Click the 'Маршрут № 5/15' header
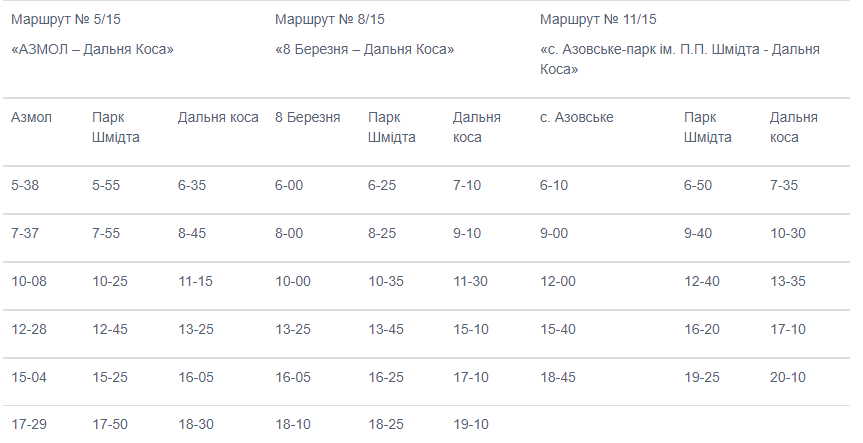Screen dimensions: 863x443 click(x=65, y=20)
